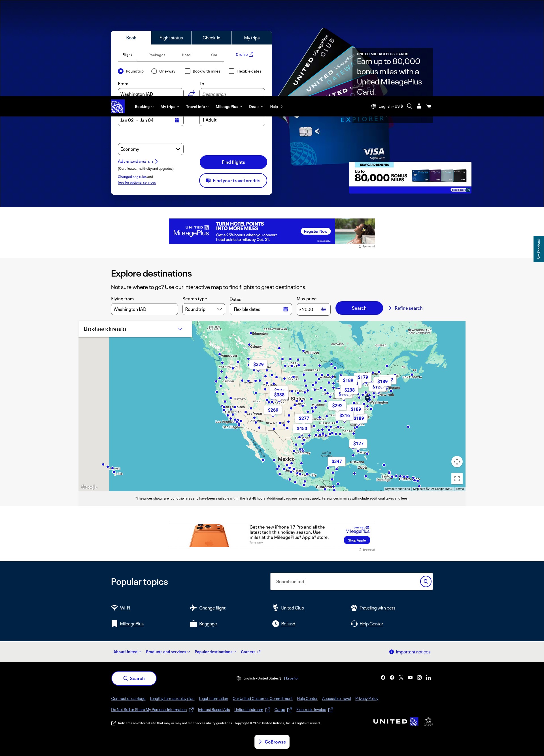This screenshot has width=544, height=756.
Task: Expand the Booking nav menu
Action: (144, 107)
